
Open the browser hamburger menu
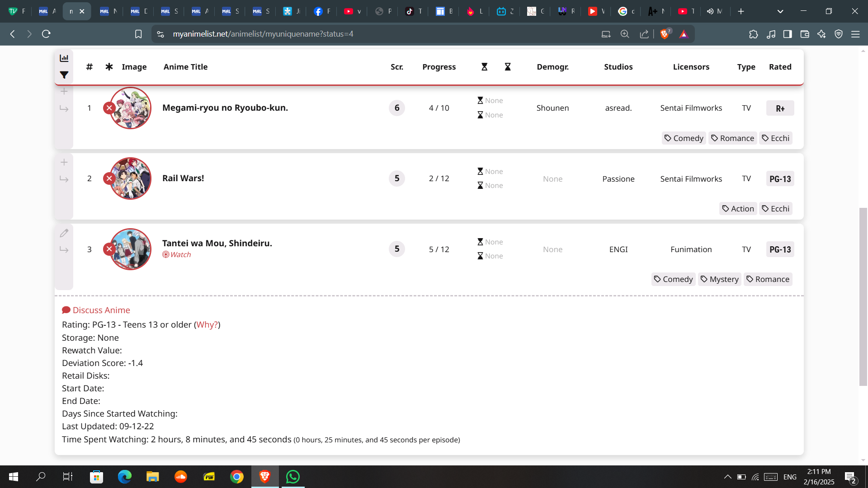[x=855, y=34]
